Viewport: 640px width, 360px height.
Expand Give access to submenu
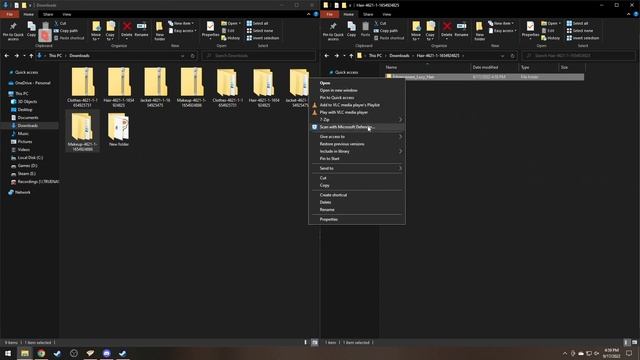point(357,137)
